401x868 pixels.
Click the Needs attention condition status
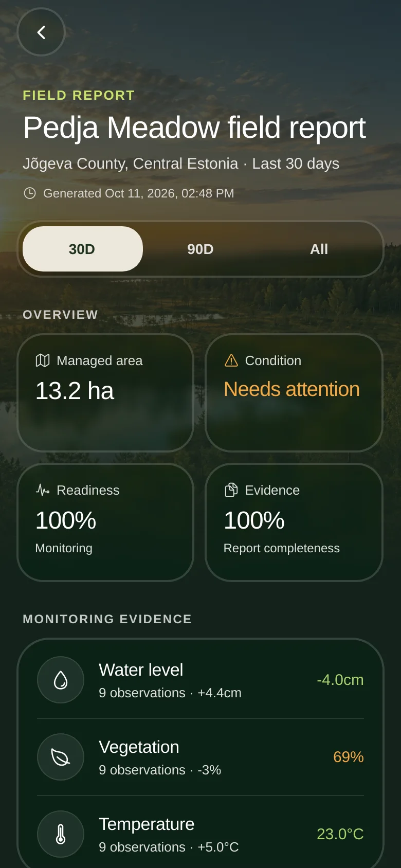pyautogui.click(x=291, y=389)
